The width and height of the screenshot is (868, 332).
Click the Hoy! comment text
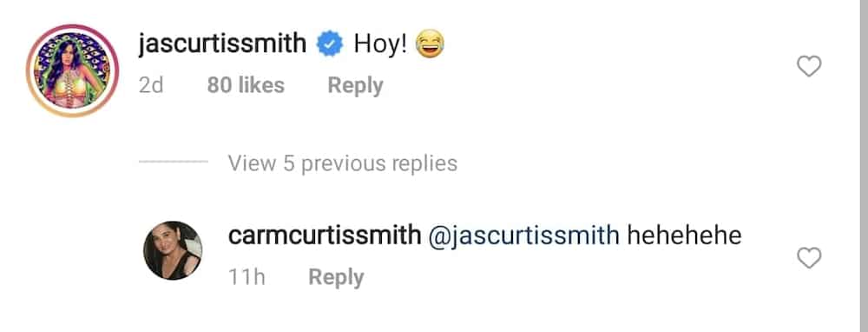(380, 44)
